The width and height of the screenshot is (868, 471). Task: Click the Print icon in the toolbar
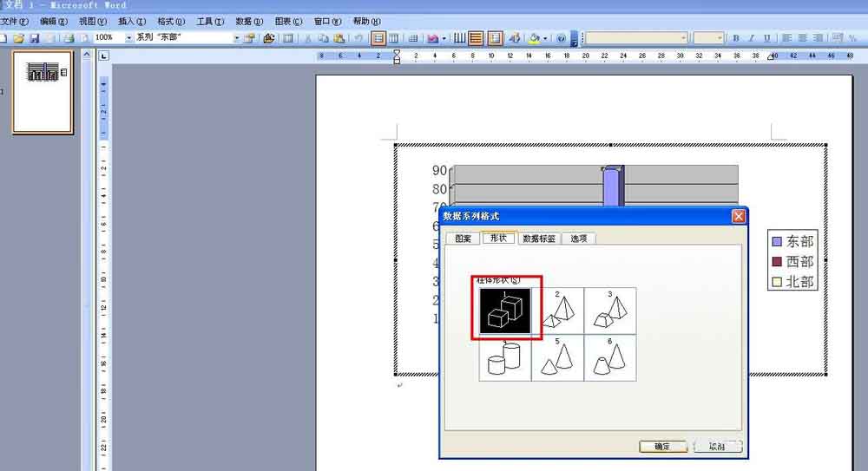click(68, 38)
